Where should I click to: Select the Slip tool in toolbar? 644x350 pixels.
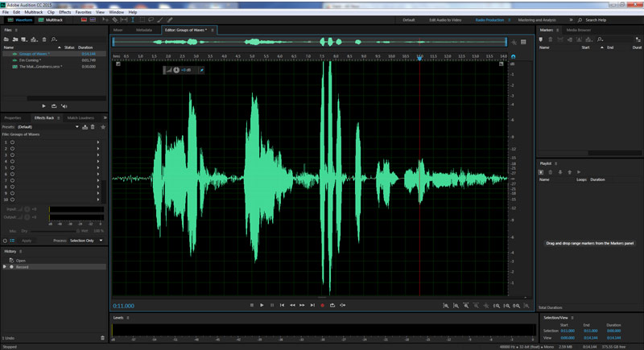tap(124, 19)
